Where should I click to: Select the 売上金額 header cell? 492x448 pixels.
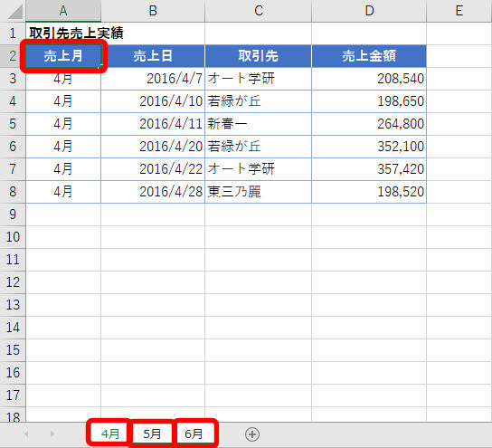point(369,56)
